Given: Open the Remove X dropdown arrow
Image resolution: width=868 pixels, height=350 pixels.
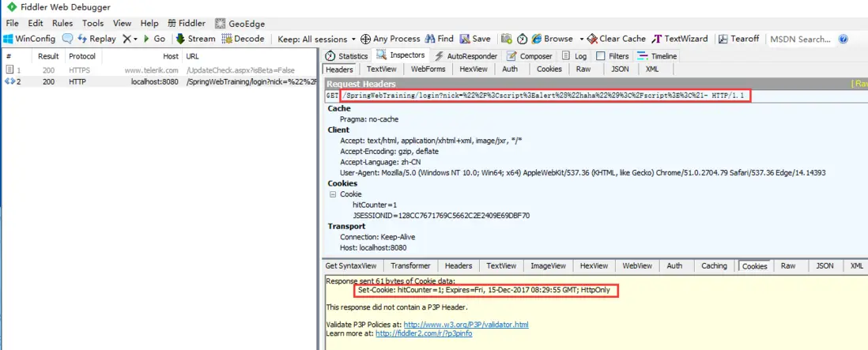Looking at the screenshot, I should click(135, 39).
